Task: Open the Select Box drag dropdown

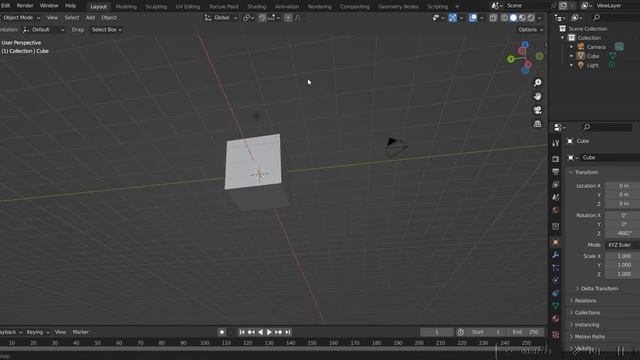Action: point(106,30)
